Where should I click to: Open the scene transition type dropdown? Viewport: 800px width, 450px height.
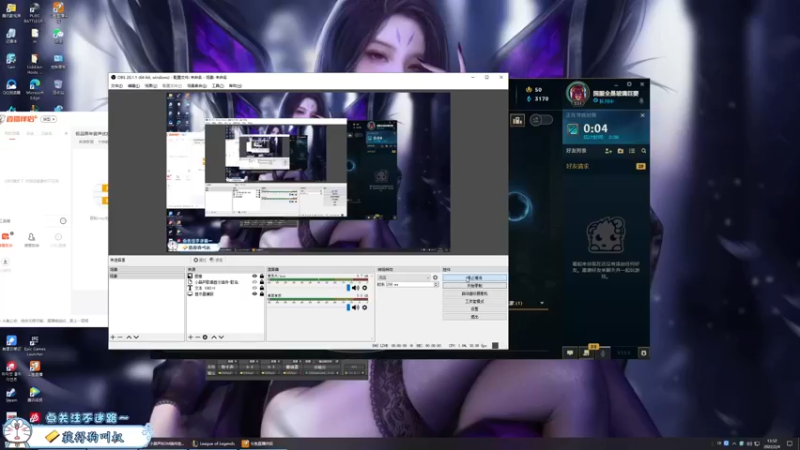click(404, 278)
